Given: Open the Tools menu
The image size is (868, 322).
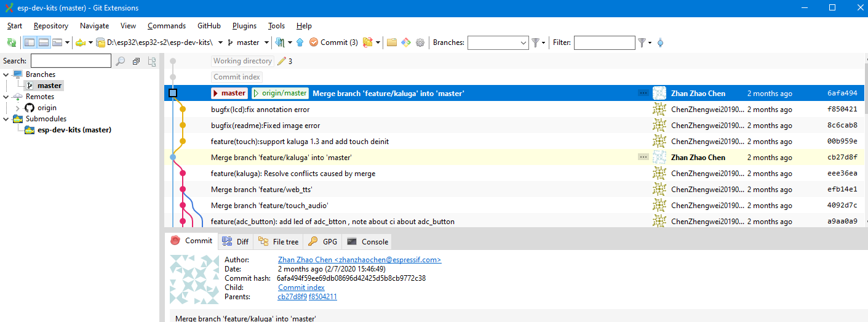Looking at the screenshot, I should (x=277, y=26).
